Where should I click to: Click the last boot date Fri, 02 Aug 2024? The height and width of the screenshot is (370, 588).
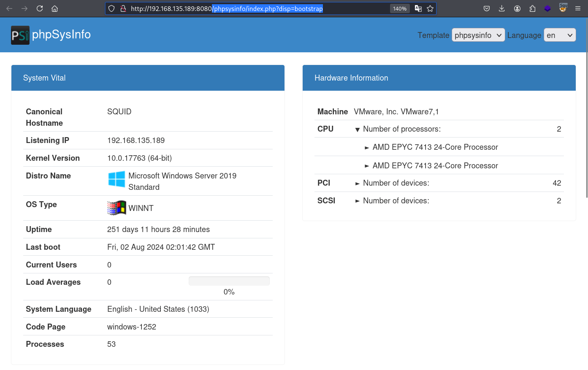pyautogui.click(x=161, y=247)
